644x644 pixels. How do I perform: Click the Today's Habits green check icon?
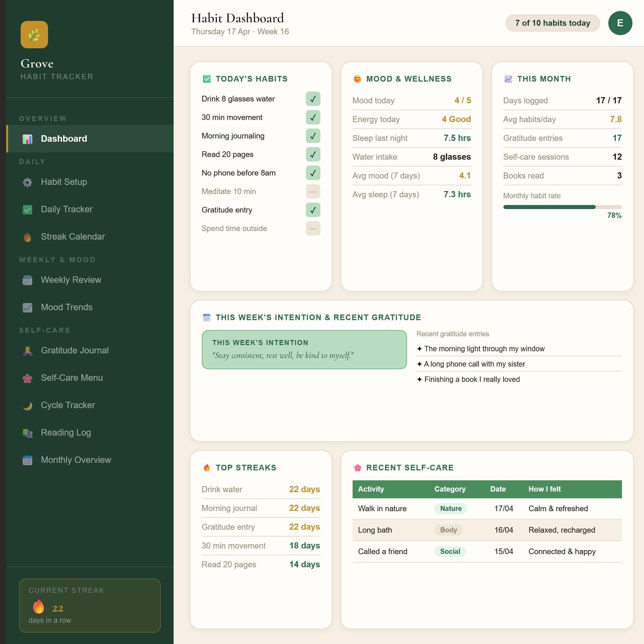click(x=207, y=79)
